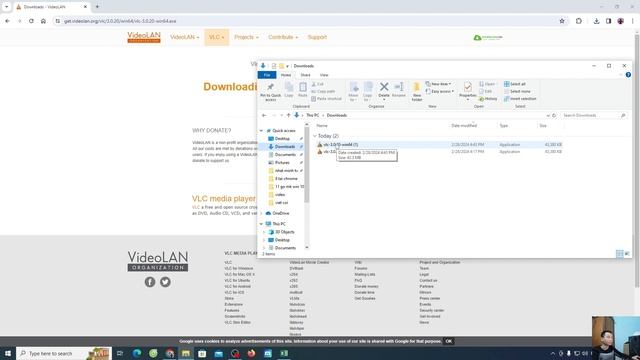The image size is (640, 360).
Task: Open the VideoLAN dropdown menu on website
Action: (x=184, y=37)
